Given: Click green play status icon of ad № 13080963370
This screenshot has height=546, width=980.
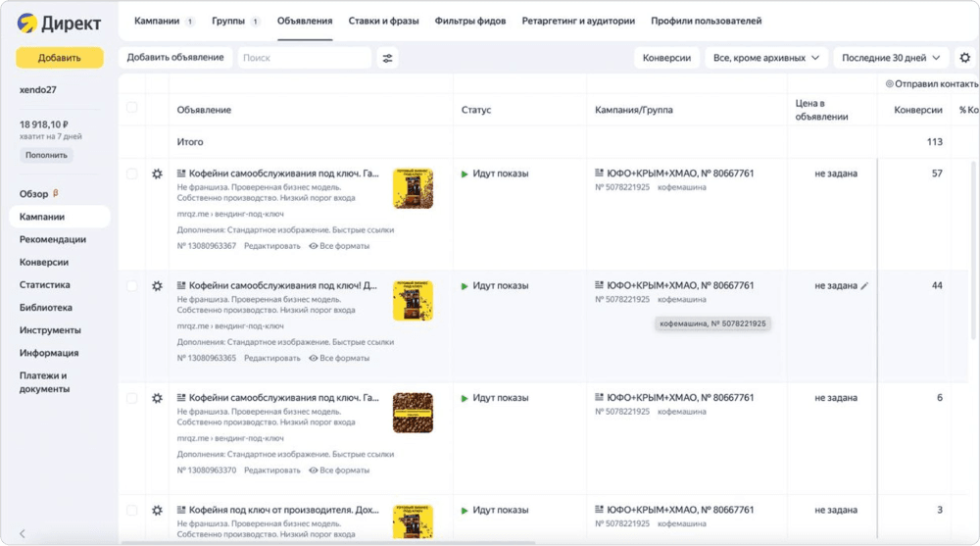Looking at the screenshot, I should point(465,398).
